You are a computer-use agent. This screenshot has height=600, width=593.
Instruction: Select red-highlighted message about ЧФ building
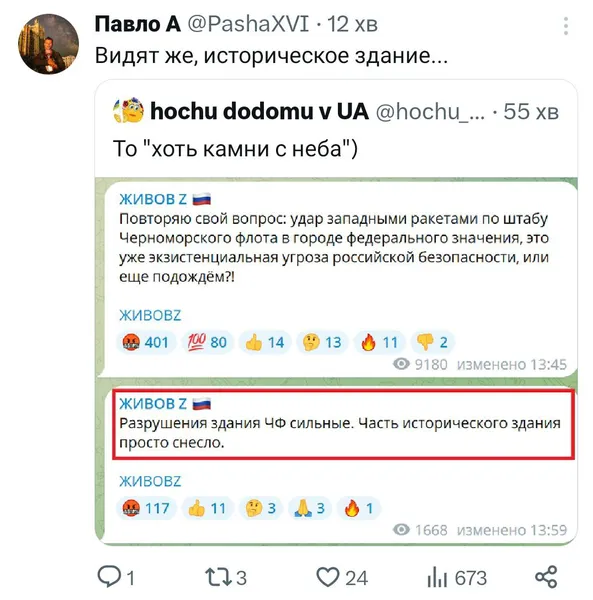point(344,424)
